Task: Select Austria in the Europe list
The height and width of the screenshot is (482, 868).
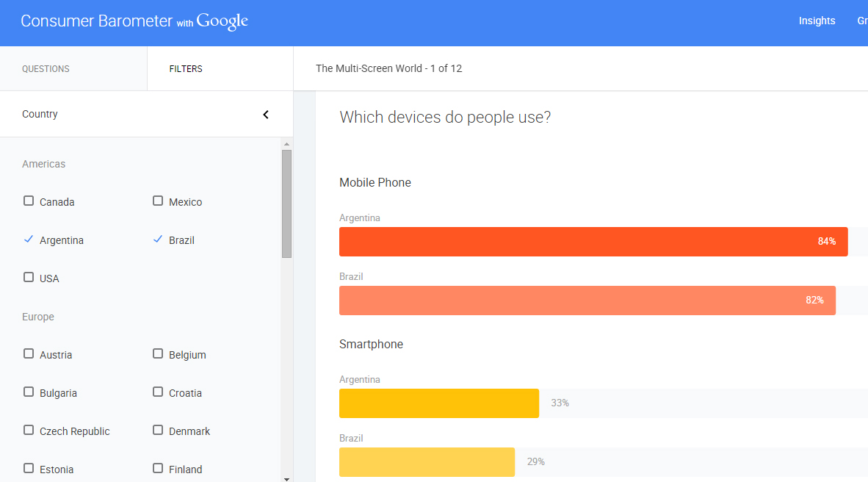Action: point(29,354)
